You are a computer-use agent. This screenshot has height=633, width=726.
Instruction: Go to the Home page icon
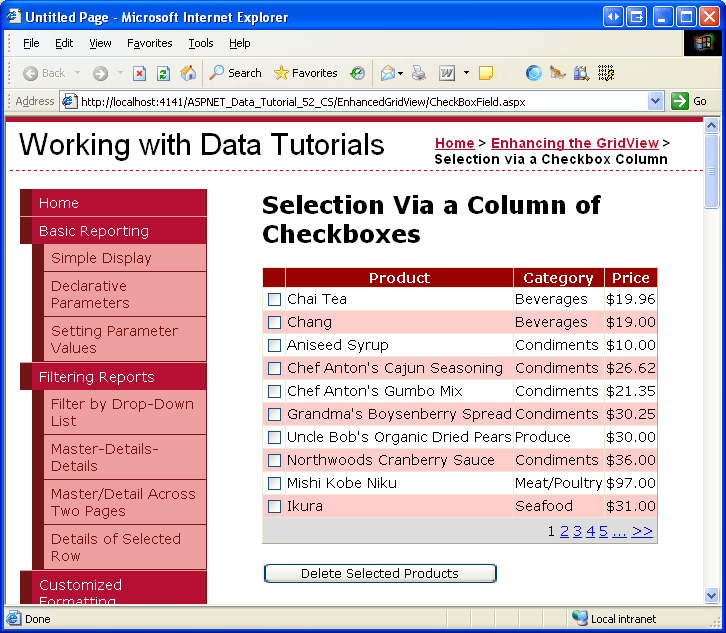pyautogui.click(x=188, y=73)
